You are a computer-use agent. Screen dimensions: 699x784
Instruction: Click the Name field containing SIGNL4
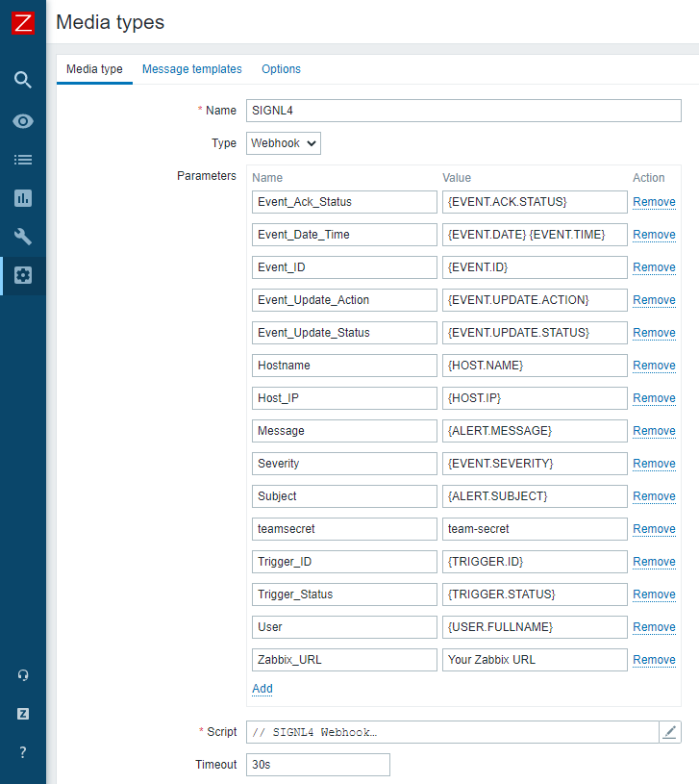[463, 111]
